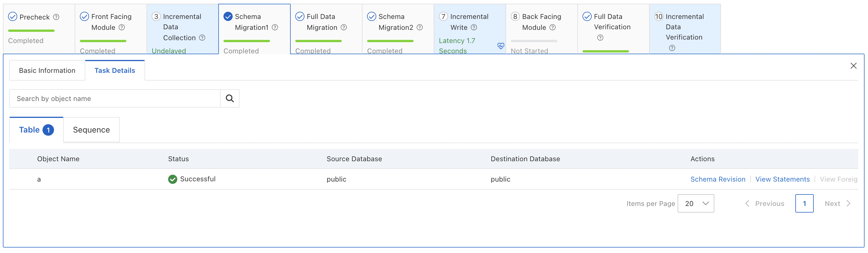Click help icon beside Full Data Migration
Image resolution: width=868 pixels, height=253 pixels.
(344, 27)
